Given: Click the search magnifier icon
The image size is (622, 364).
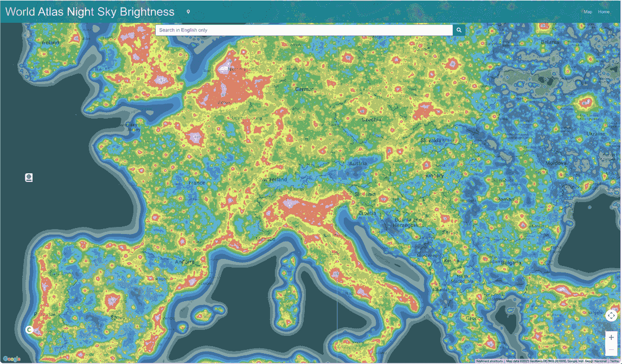Looking at the screenshot, I should [458, 30].
